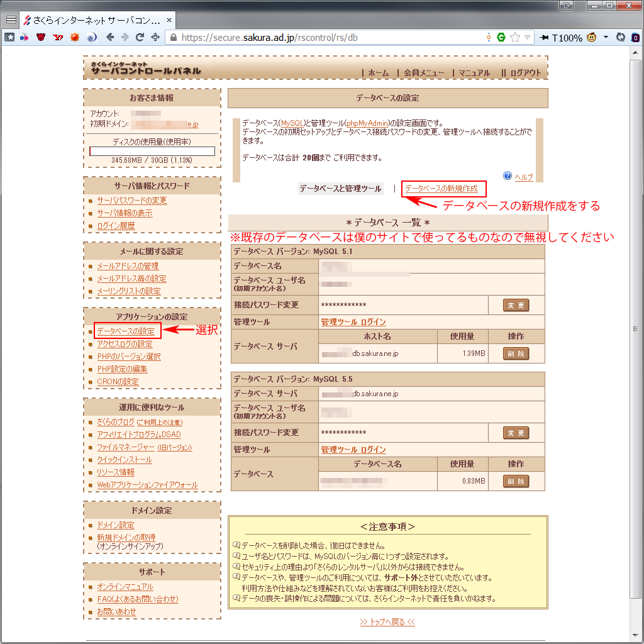Screen dimensions: 644x644
Task: Open Webアプリケーションファイアウォール link
Action: coord(147,485)
